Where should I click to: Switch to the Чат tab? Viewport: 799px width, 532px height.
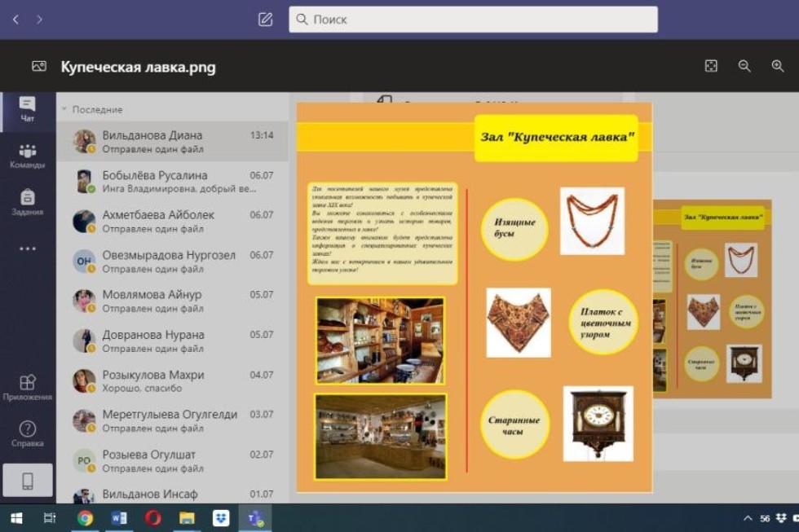pos(28,110)
